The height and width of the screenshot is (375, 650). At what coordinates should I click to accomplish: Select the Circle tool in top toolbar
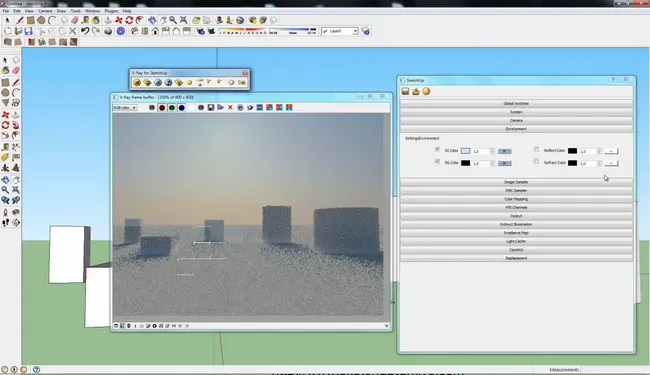pos(41,20)
